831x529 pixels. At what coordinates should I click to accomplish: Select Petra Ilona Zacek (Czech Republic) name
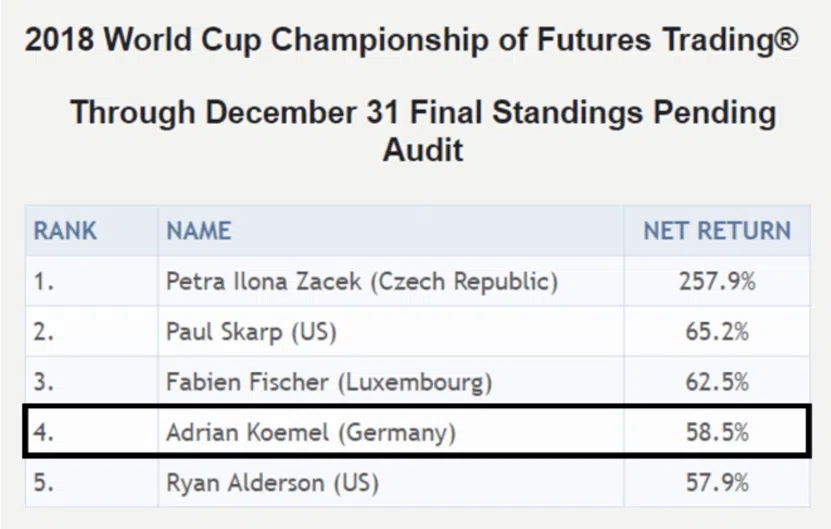click(x=362, y=281)
